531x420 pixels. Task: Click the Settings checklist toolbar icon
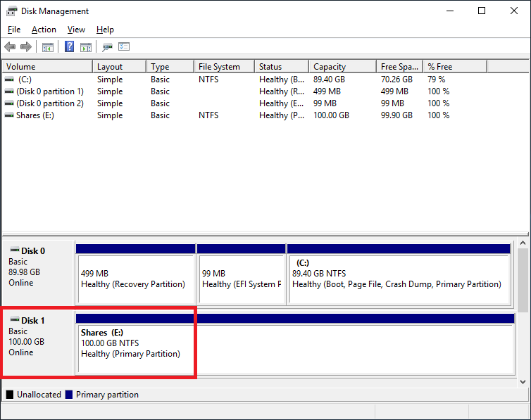coord(125,47)
